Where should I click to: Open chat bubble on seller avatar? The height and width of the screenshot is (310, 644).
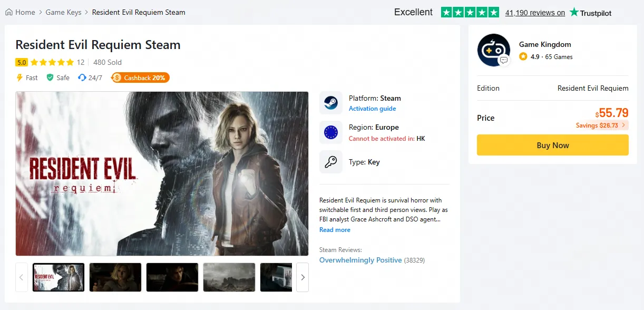point(504,61)
